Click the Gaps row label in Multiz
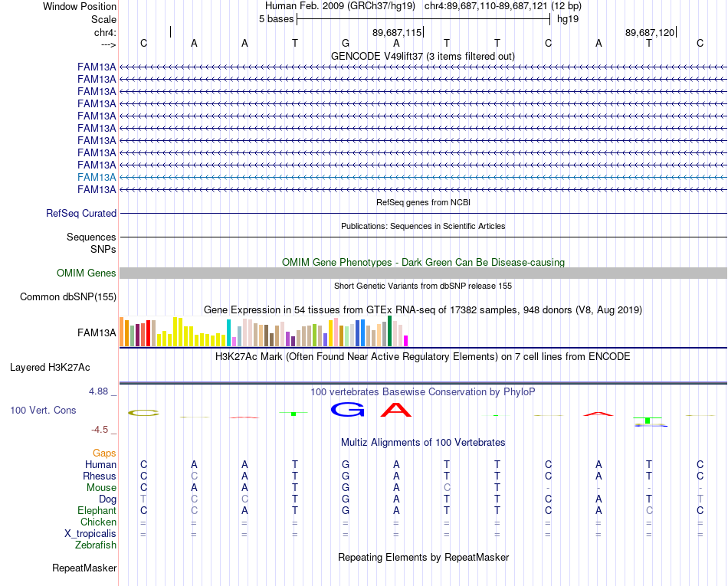The width and height of the screenshot is (728, 586). coord(104,453)
